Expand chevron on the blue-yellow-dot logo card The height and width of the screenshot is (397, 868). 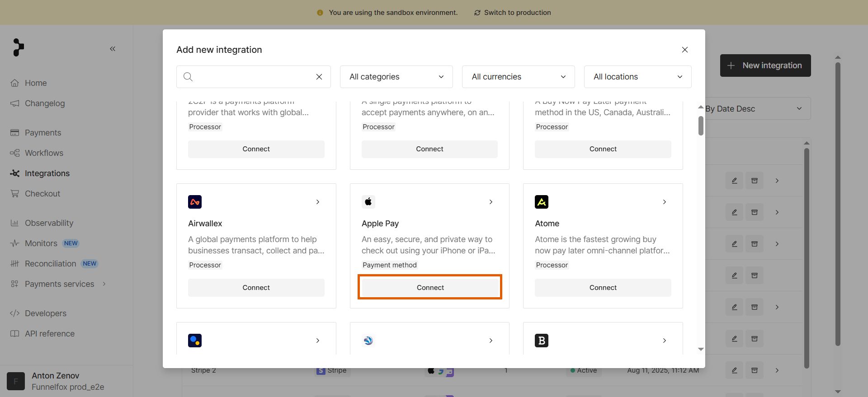(x=318, y=341)
